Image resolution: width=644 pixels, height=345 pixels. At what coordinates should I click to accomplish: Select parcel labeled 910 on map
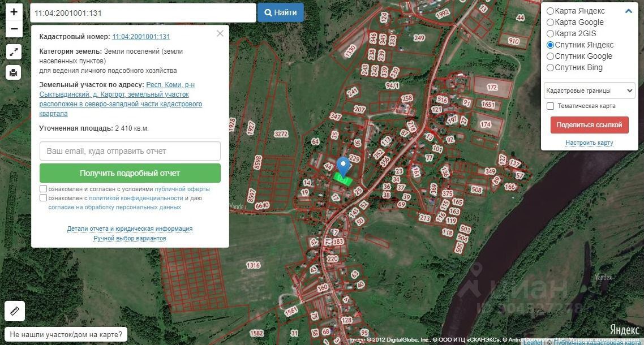(x=513, y=41)
